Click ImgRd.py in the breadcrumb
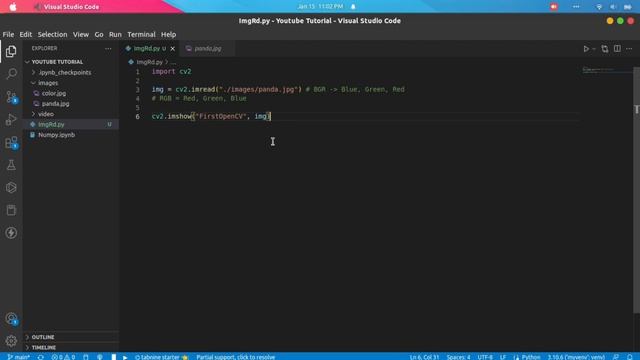This screenshot has width=640, height=360. point(149,62)
